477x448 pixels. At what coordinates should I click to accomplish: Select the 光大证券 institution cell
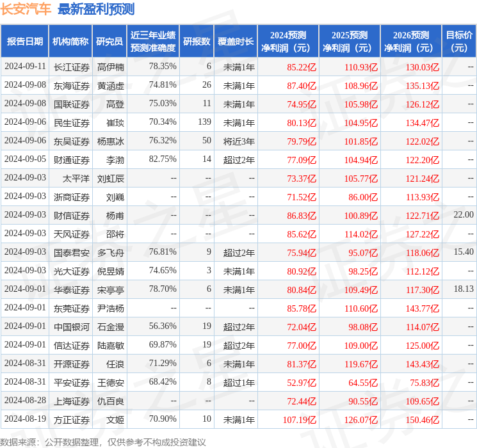(72, 271)
